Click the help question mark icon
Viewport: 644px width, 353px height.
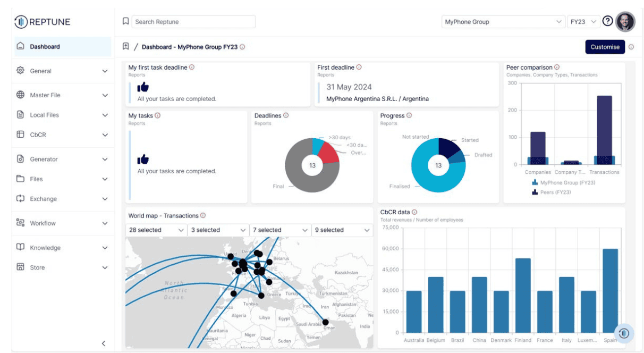tap(608, 21)
